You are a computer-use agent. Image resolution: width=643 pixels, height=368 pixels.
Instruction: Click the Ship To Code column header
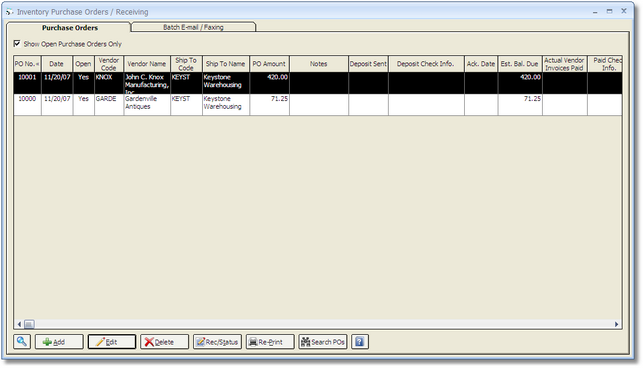click(x=186, y=64)
